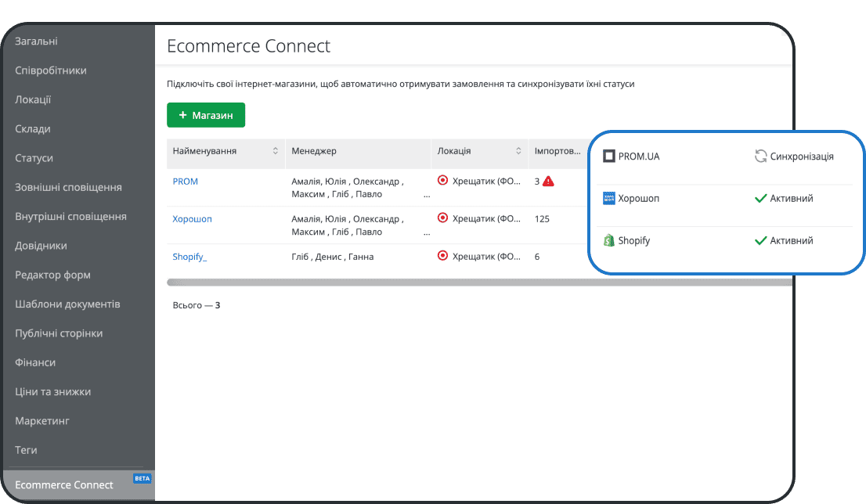Open the Шаблони документів menu item
866x504 pixels.
pyautogui.click(x=67, y=304)
